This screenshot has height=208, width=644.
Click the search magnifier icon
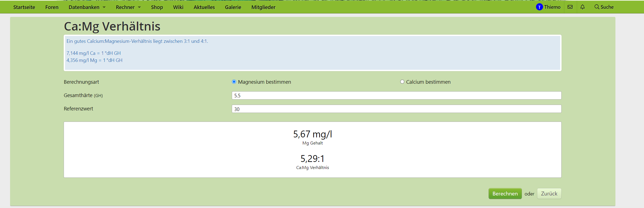click(x=597, y=7)
